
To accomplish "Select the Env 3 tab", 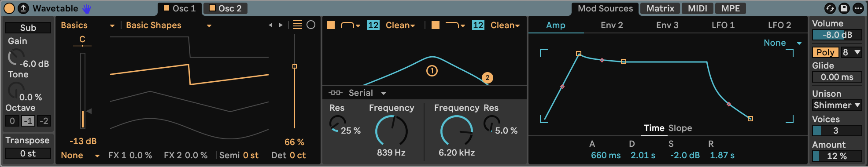I will (x=667, y=25).
